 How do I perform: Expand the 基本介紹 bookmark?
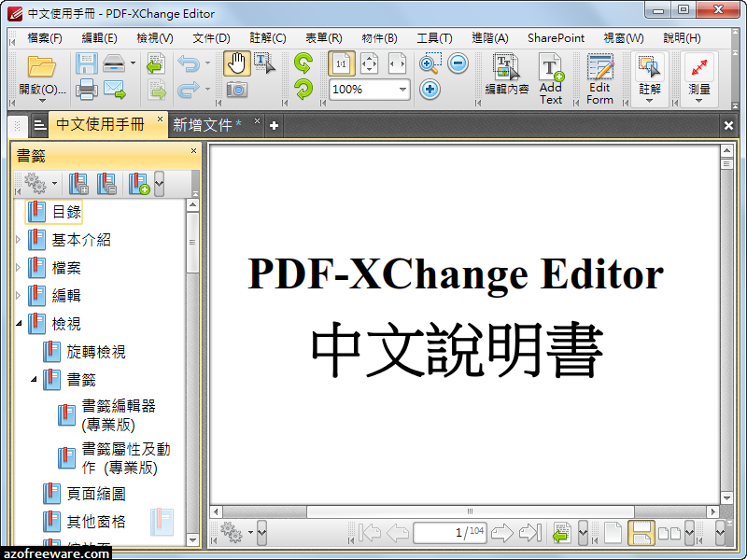19,240
